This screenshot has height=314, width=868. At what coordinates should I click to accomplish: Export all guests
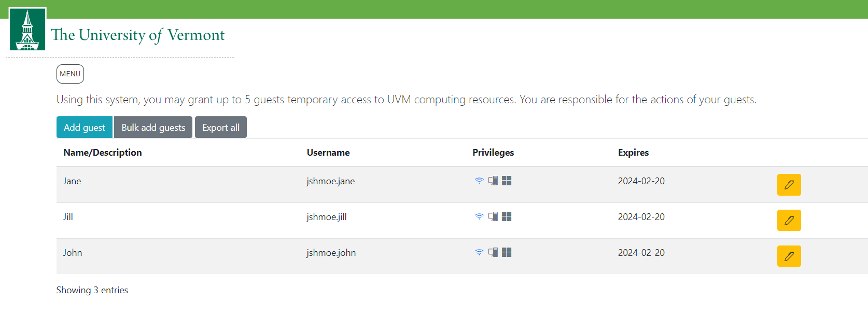(x=221, y=127)
